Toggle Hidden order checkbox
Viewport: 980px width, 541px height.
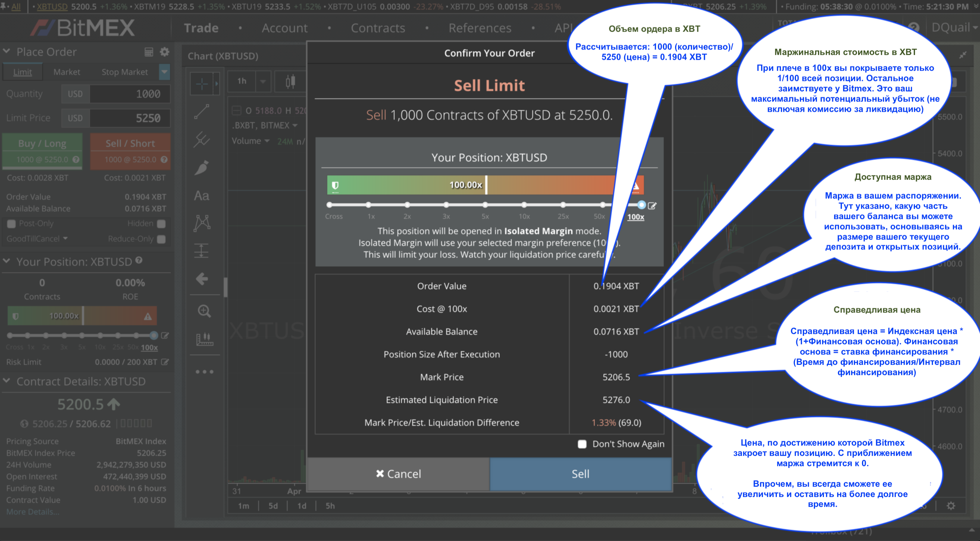pyautogui.click(x=161, y=224)
